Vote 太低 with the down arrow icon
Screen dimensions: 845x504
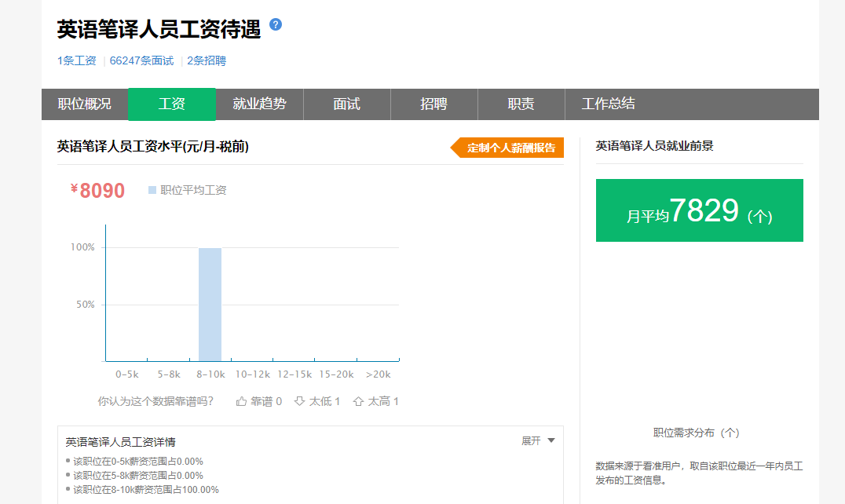click(x=299, y=401)
